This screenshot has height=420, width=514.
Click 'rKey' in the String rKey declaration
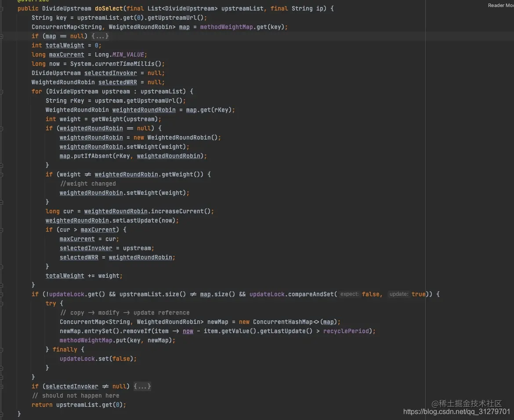coord(77,101)
